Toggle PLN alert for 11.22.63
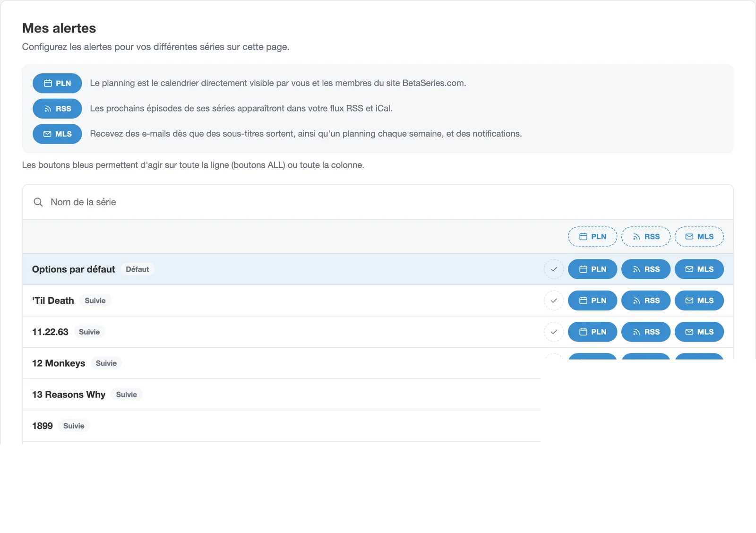Screen dimensions: 756x533 click(593, 332)
